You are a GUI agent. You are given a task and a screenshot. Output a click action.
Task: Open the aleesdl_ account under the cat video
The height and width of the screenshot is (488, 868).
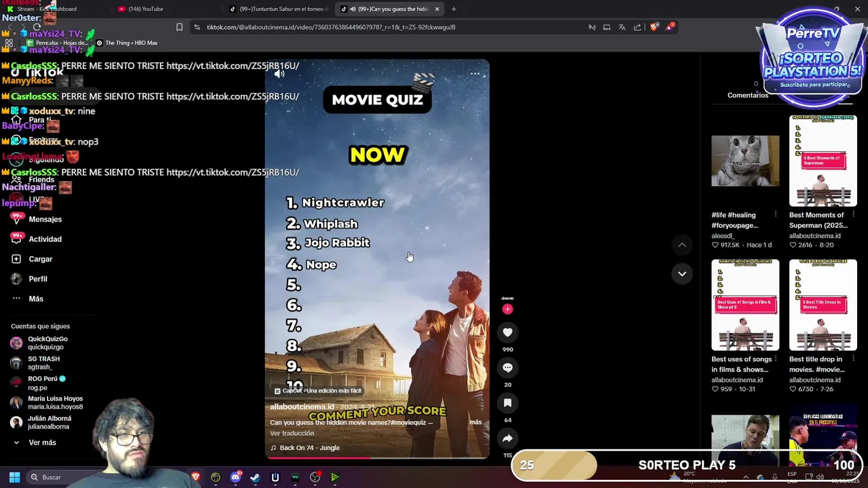tap(722, 236)
